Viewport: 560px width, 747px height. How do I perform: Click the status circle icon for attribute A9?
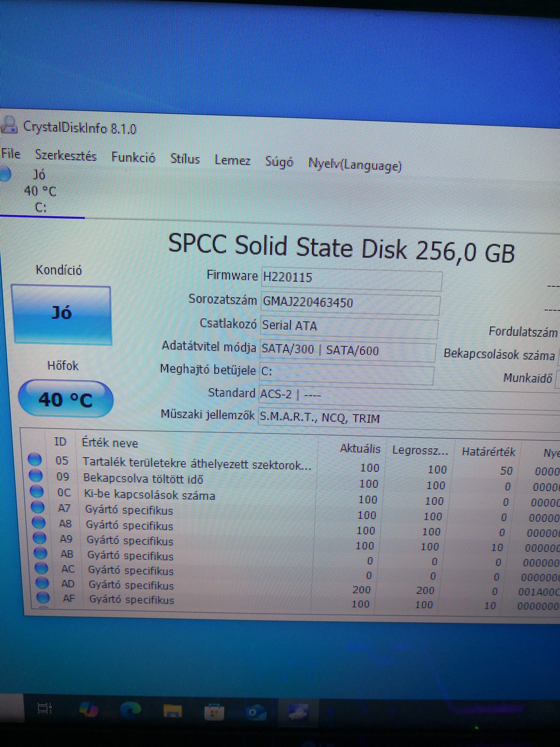(x=40, y=537)
